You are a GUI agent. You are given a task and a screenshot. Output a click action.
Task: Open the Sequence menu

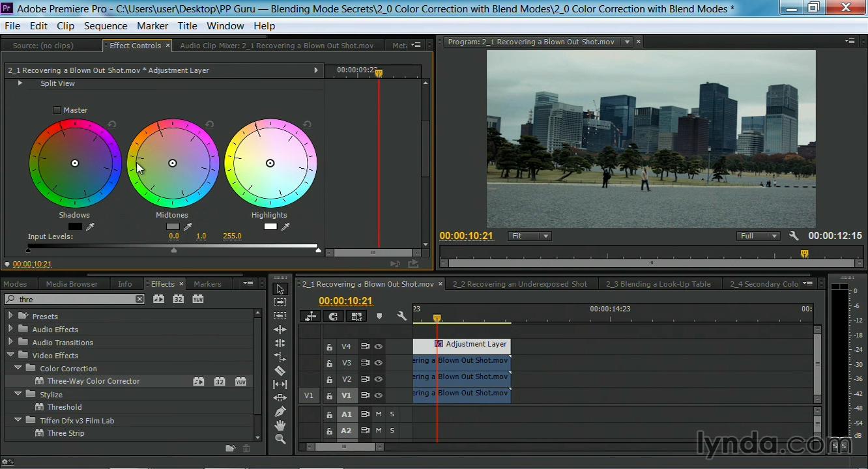tap(105, 26)
